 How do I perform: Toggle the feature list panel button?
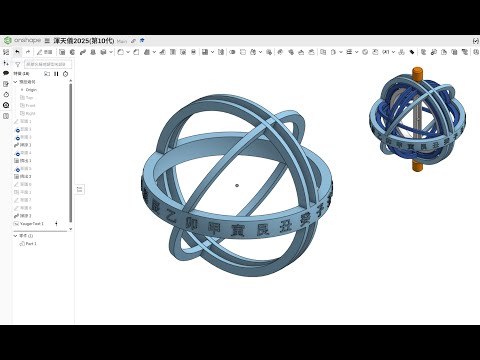point(79,189)
